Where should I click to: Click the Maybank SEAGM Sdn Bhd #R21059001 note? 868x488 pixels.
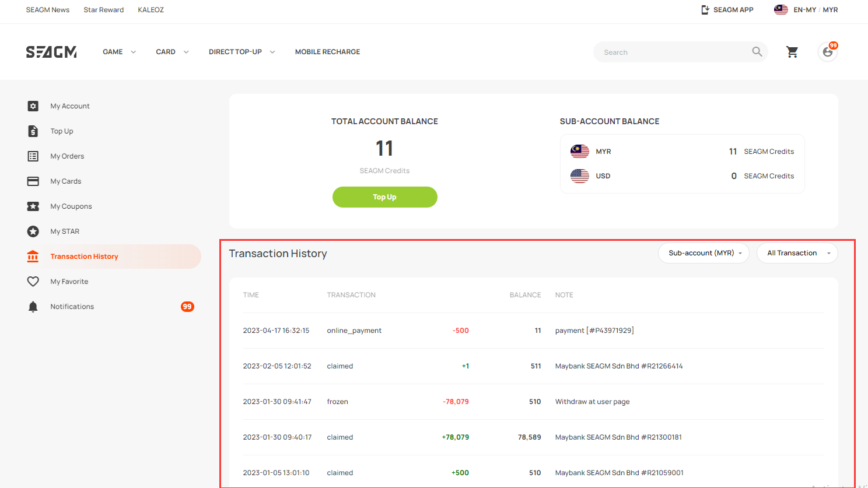click(x=619, y=473)
